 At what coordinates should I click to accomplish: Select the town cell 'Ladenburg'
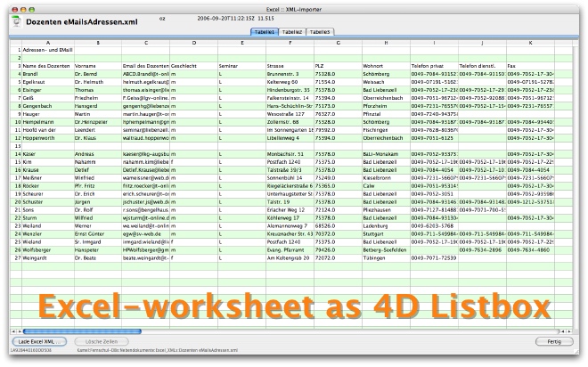coord(386,226)
